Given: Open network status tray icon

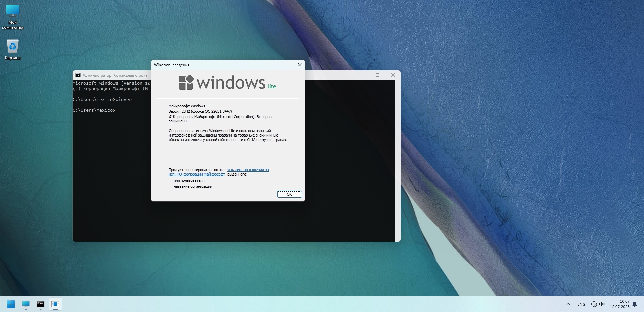Looking at the screenshot, I should (x=594, y=304).
